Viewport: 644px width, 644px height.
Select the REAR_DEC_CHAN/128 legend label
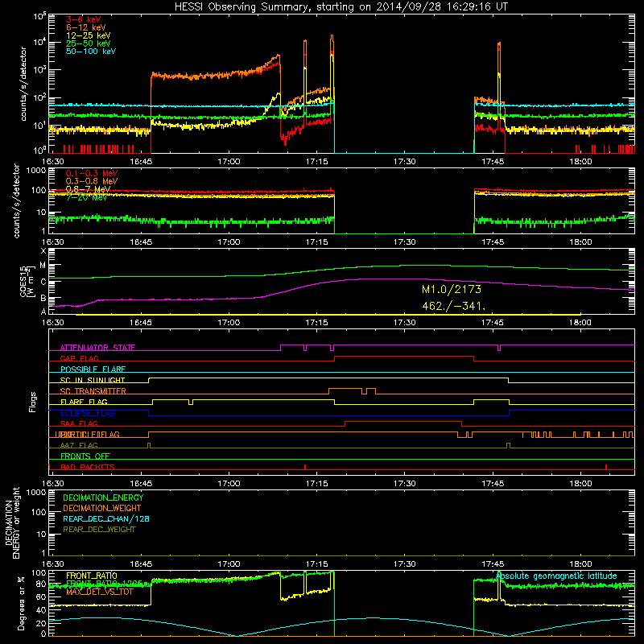106,518
